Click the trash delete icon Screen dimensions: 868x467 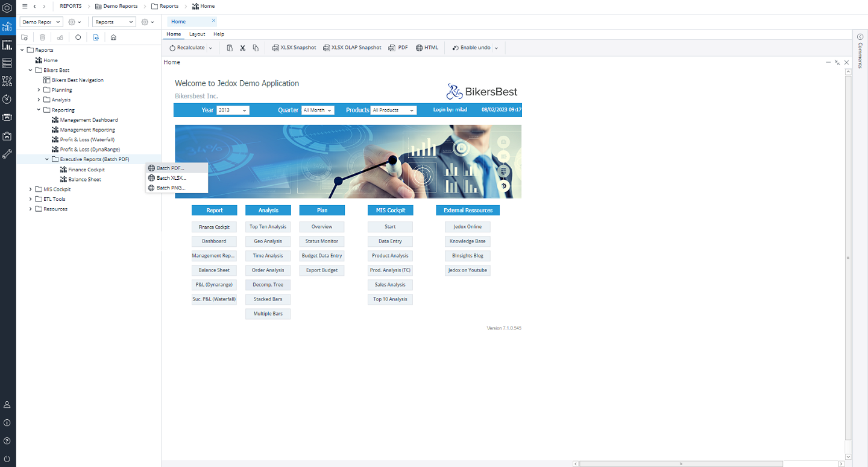pyautogui.click(x=42, y=37)
